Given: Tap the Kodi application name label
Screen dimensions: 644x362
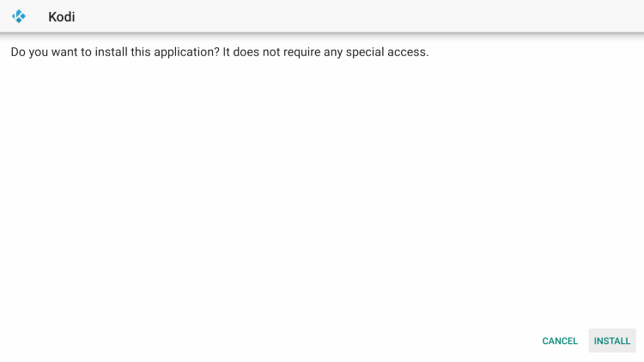Looking at the screenshot, I should pos(62,17).
